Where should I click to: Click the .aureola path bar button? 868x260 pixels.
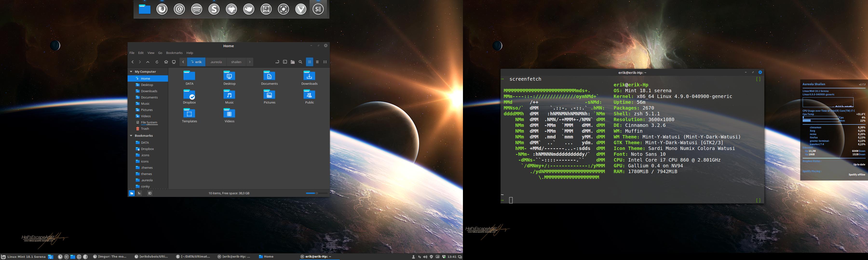click(216, 62)
